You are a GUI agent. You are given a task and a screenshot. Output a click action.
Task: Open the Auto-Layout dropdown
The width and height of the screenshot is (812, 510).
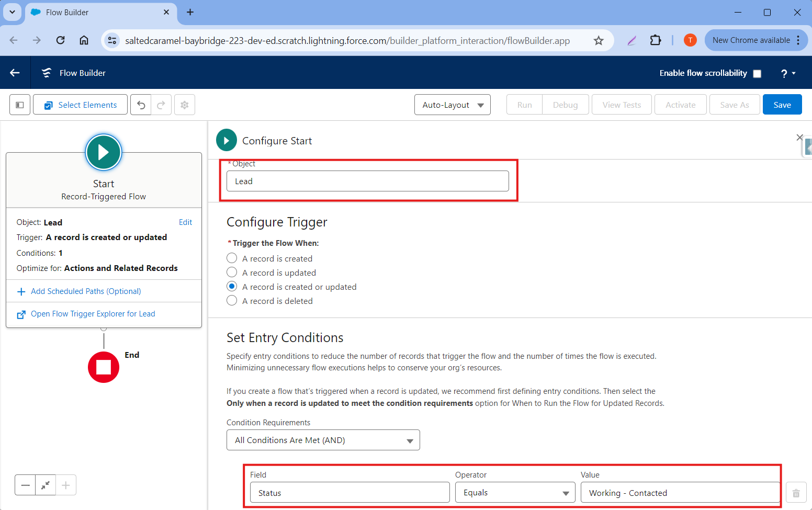(453, 105)
